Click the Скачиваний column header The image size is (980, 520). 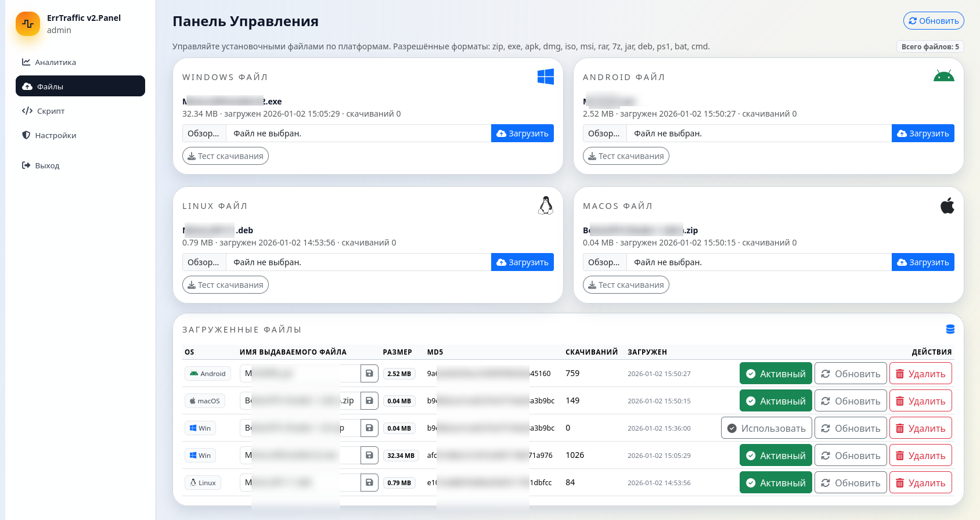click(592, 352)
